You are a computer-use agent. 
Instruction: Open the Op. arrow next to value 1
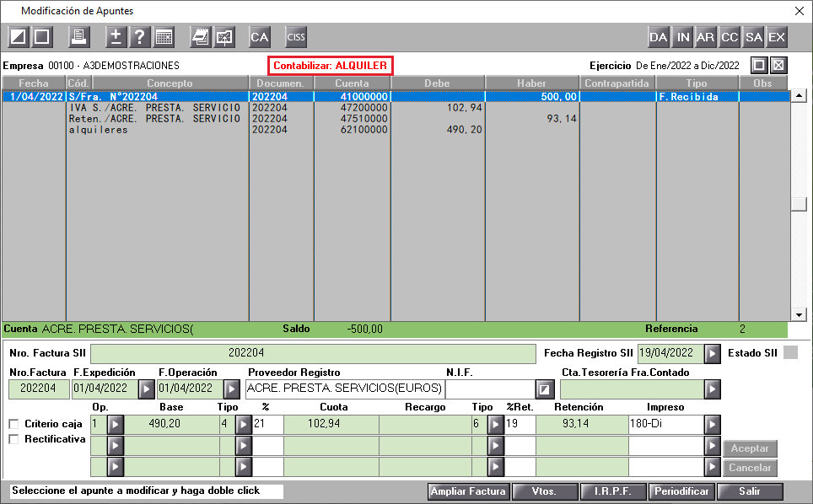[115, 424]
